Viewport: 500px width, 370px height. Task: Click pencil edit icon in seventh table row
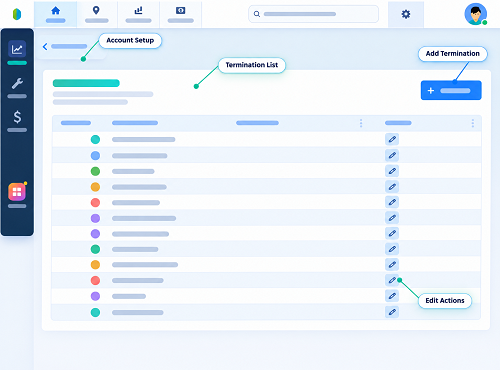click(x=392, y=233)
